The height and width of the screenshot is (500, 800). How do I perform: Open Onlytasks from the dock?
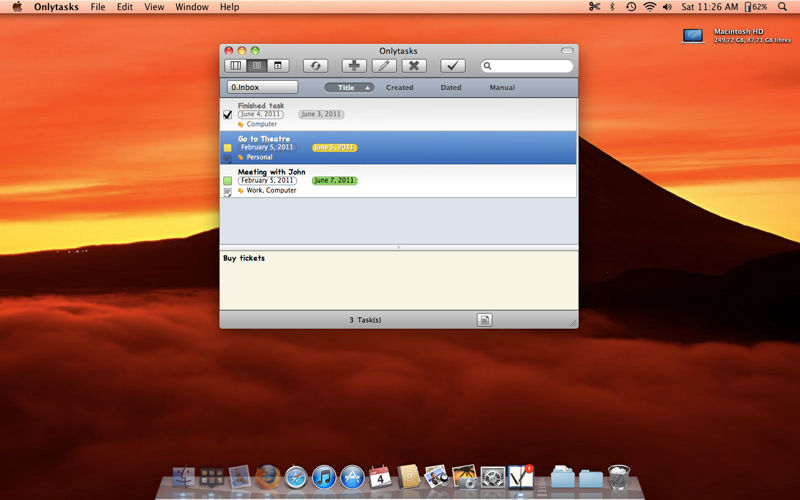click(520, 477)
